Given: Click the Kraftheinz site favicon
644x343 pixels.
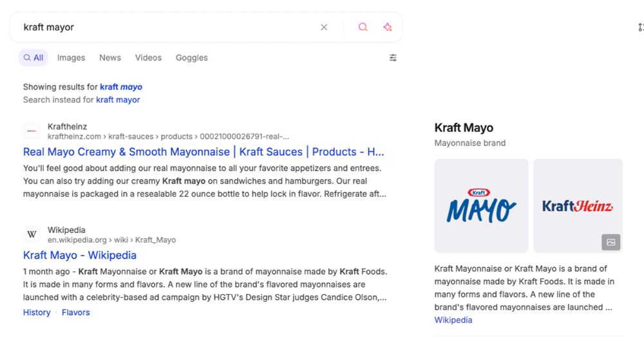Looking at the screenshot, I should [32, 131].
